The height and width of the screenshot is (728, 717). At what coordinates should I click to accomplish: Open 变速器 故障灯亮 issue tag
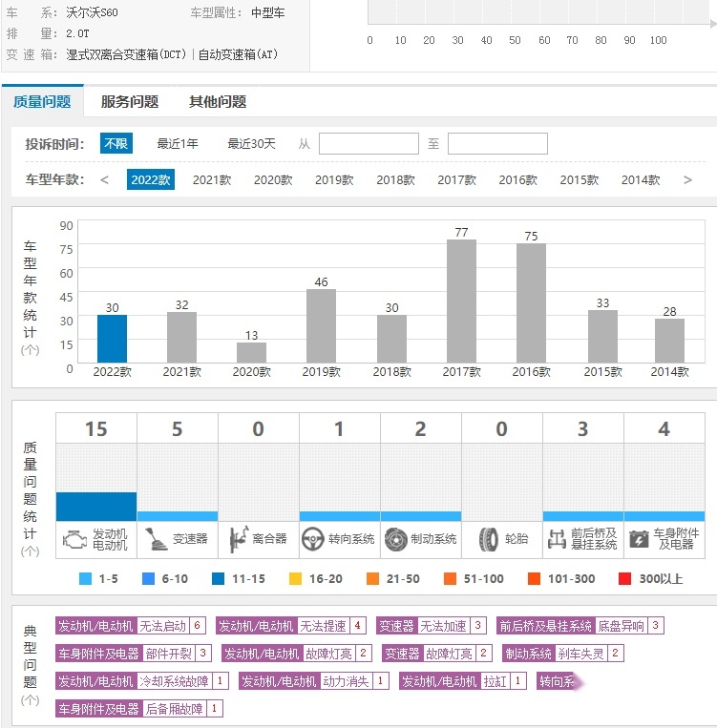[x=437, y=654]
